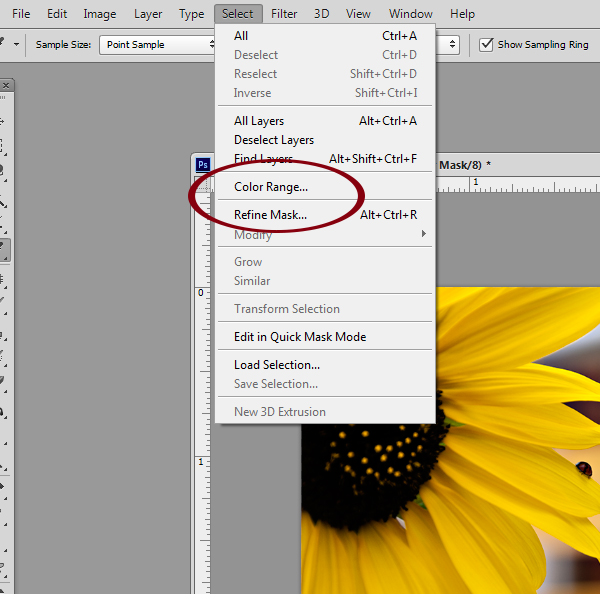The height and width of the screenshot is (600, 600).
Task: Expand the Modify submenu arrow
Action: [423, 234]
